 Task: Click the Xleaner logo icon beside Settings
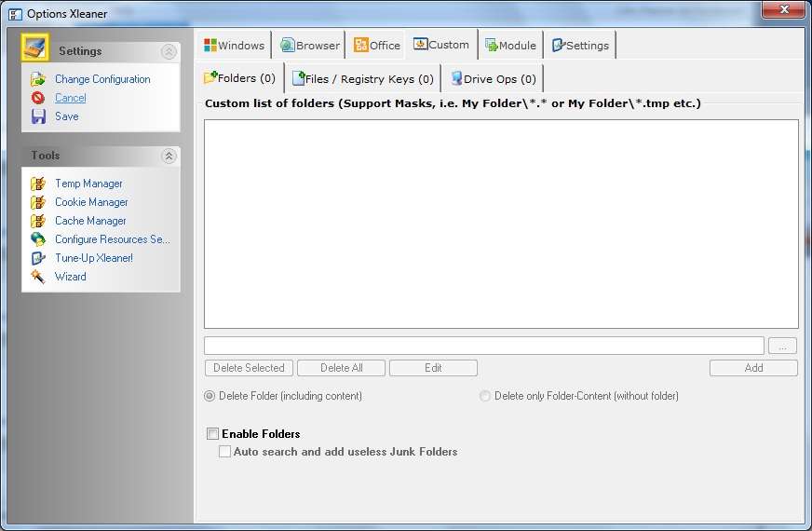click(x=35, y=48)
